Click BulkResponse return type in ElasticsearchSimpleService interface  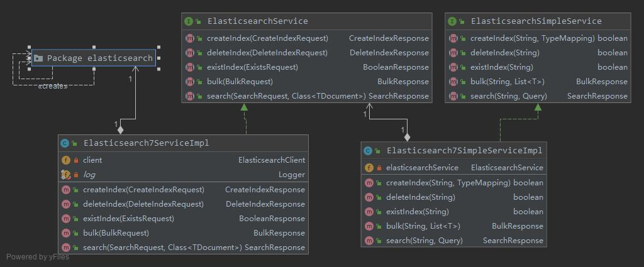[602, 82]
